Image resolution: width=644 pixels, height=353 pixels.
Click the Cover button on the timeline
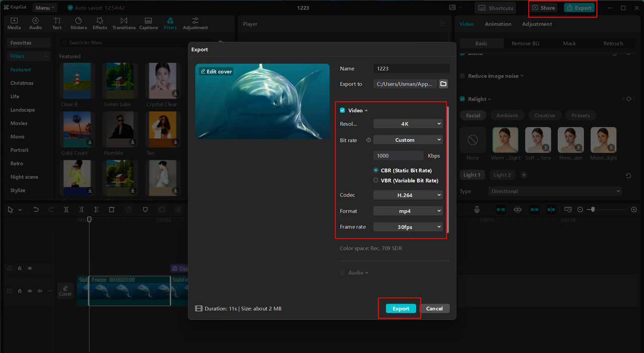pos(65,291)
